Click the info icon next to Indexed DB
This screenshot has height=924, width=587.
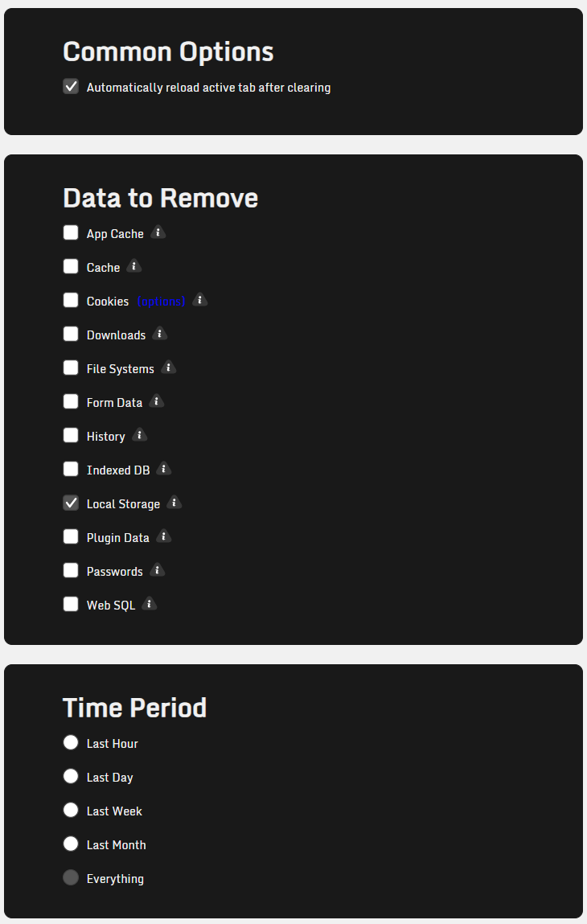(x=164, y=469)
